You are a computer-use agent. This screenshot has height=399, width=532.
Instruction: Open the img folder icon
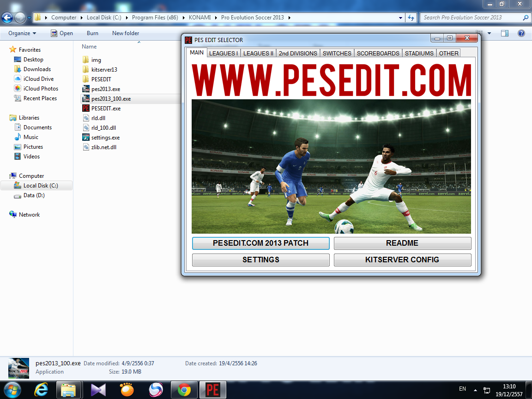[x=85, y=60]
